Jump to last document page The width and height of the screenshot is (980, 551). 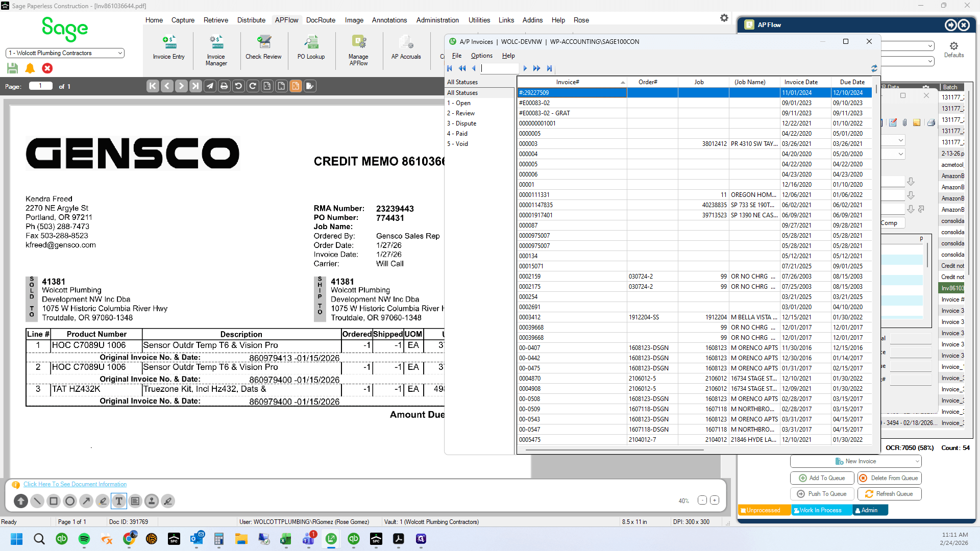[x=195, y=86]
